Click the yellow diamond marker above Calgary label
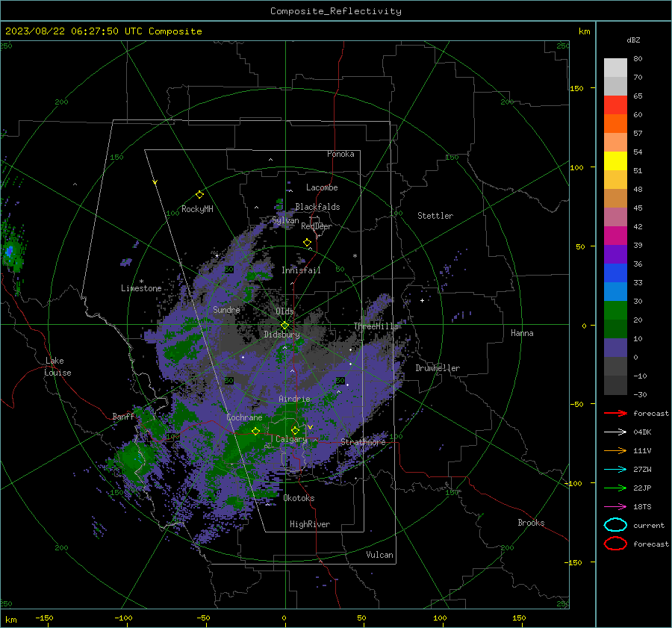672x628 pixels. [295, 430]
